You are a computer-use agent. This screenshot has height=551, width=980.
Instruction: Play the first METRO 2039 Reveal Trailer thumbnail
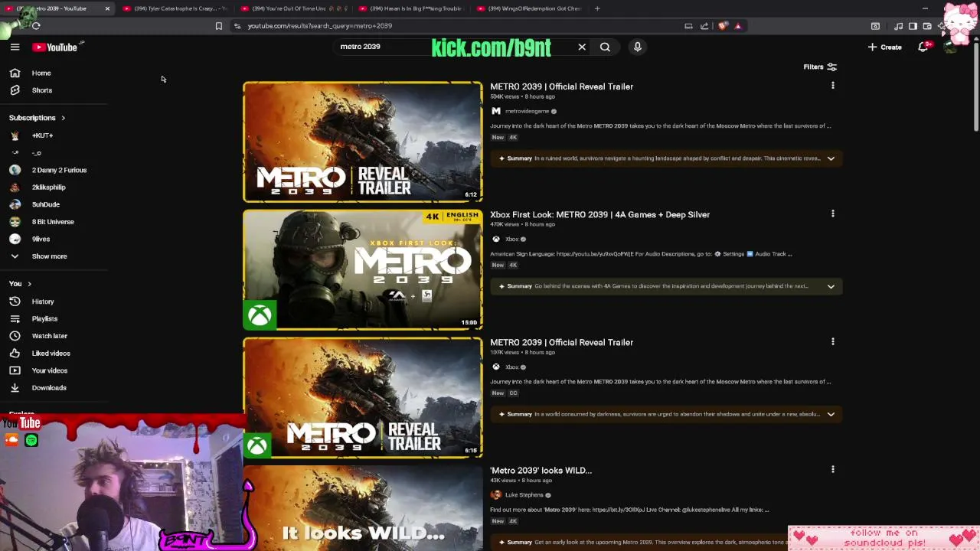point(363,142)
